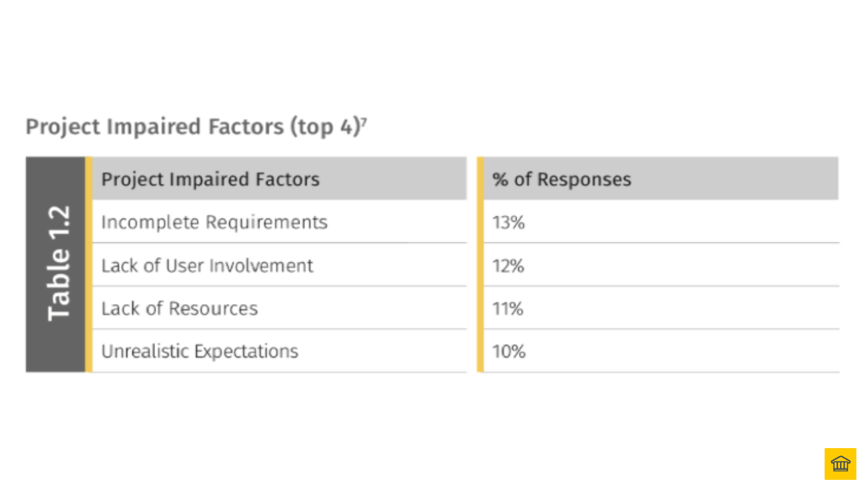Click the 'Incomplete Requirements' row
868x488 pixels.
(214, 222)
